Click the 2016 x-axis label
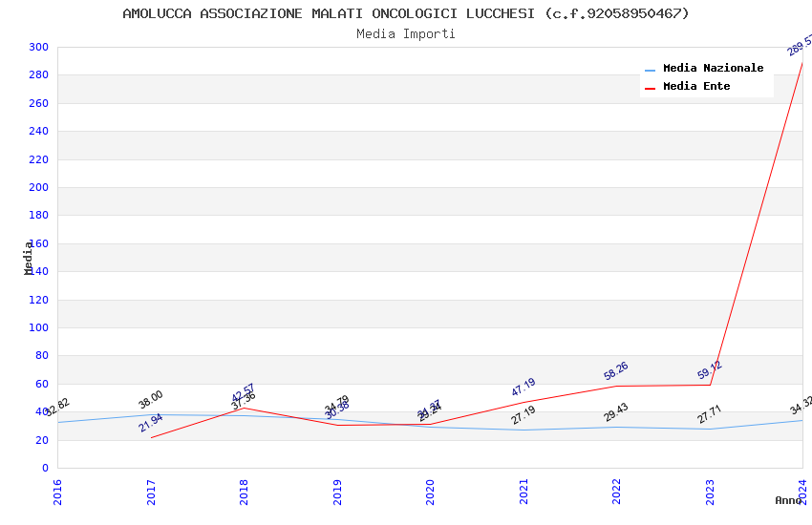Image resolution: width=812 pixels, height=525 pixels. pyautogui.click(x=57, y=492)
